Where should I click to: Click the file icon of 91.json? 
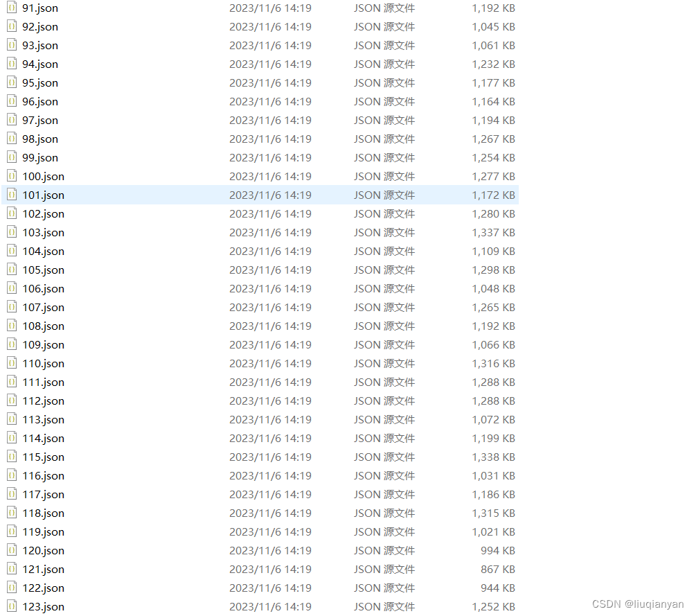click(x=12, y=8)
